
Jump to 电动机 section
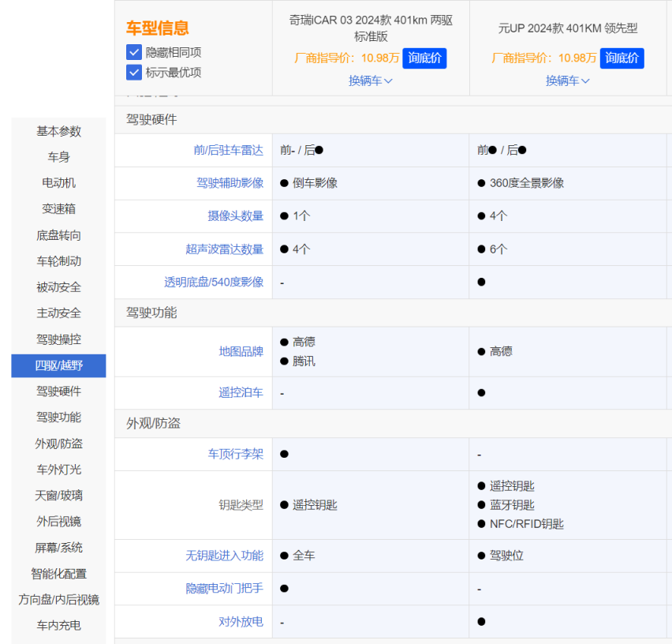click(x=58, y=183)
